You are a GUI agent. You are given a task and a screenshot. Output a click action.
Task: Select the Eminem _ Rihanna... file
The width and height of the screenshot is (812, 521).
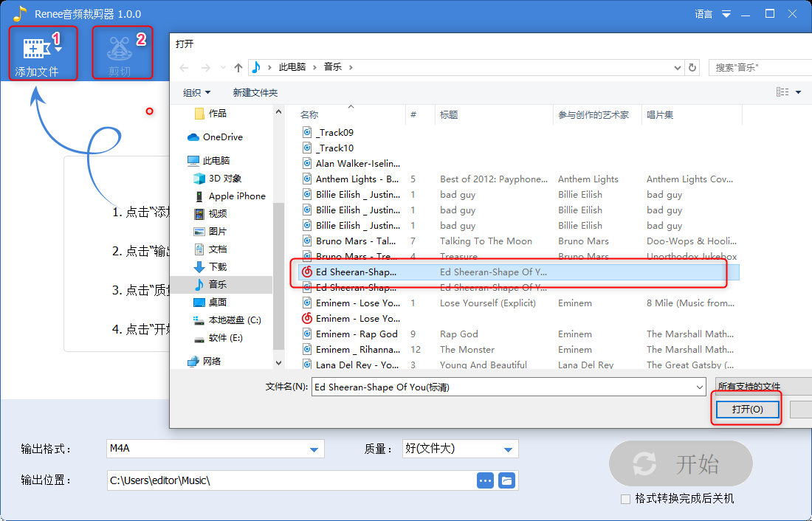358,350
